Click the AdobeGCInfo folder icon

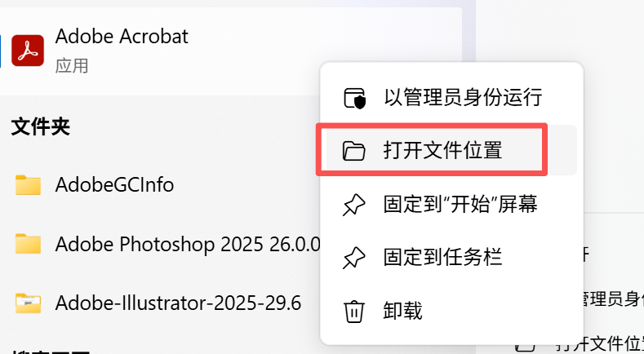(x=28, y=185)
